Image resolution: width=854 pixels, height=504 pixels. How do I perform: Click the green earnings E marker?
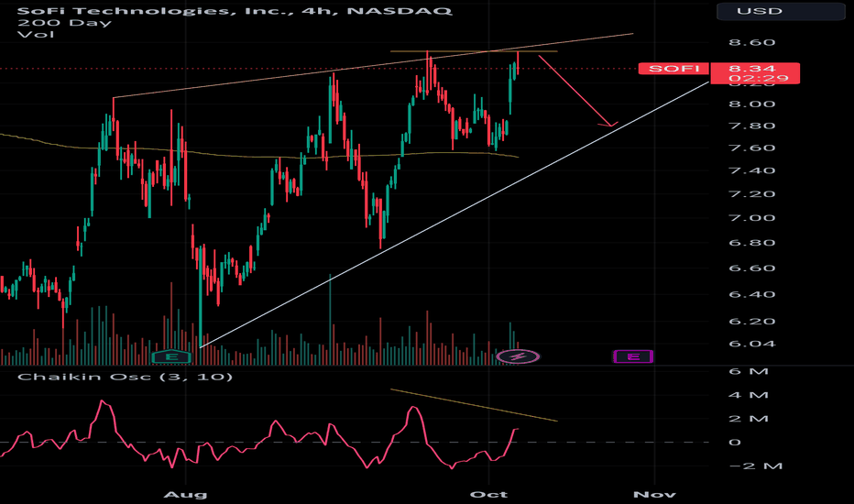pos(171,356)
